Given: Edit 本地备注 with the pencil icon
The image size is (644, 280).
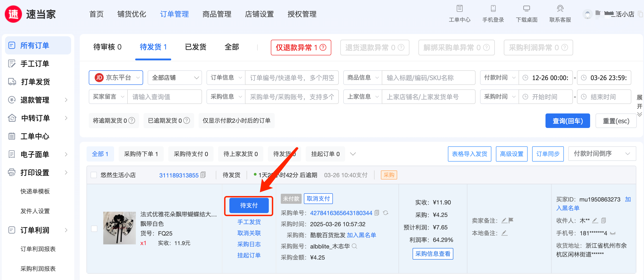Looking at the screenshot, I should pyautogui.click(x=504, y=233).
